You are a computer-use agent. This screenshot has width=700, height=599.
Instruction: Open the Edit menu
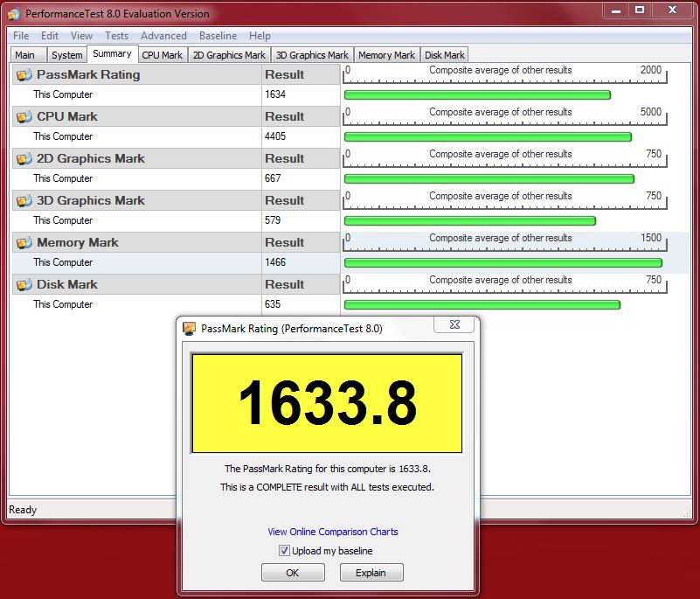coord(50,36)
